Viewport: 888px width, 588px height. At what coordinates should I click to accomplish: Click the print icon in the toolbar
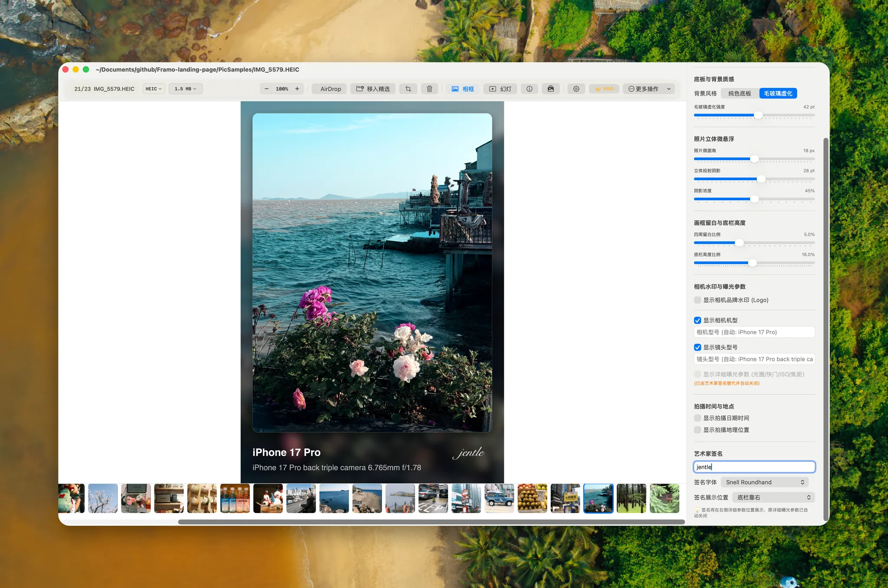tap(551, 89)
